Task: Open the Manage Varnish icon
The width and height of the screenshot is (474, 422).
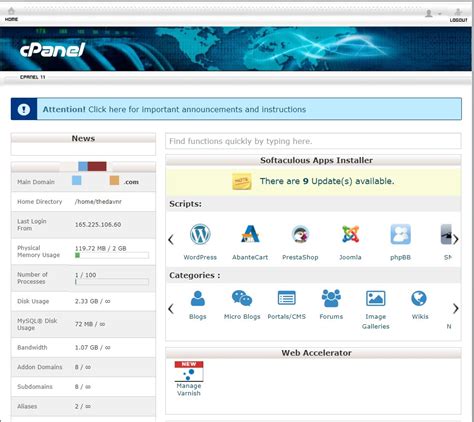Action: [189, 372]
